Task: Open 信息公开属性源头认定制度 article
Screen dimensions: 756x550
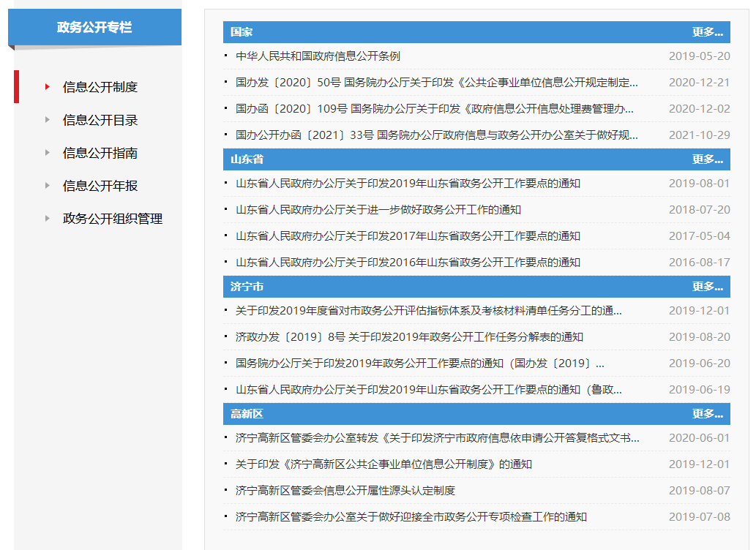Action: [x=345, y=491]
